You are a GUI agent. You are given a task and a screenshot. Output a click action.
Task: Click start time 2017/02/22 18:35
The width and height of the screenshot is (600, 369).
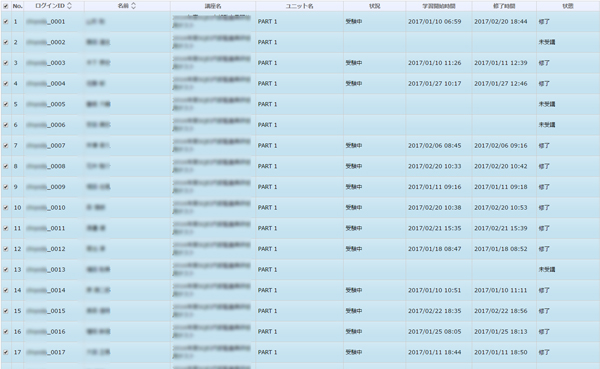coord(434,311)
